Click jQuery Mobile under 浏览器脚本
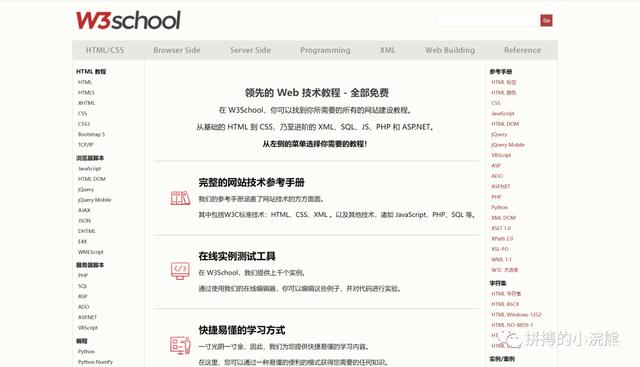Viewport: 640px width, 367px height. coord(94,200)
